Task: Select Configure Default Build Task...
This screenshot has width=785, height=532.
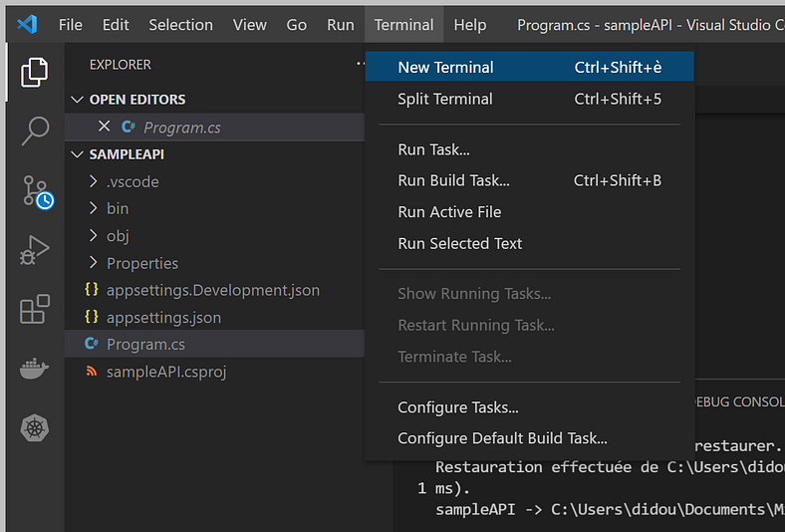Action: [502, 438]
